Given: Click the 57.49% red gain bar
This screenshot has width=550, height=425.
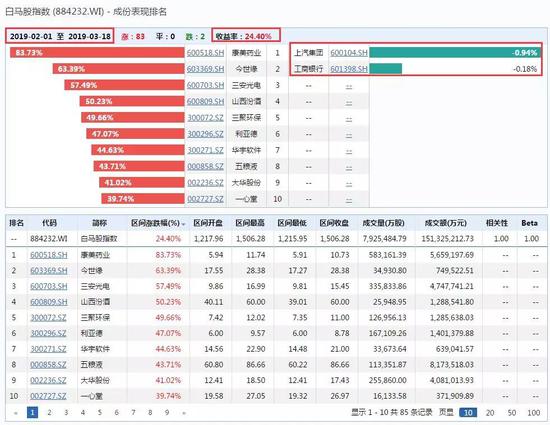Looking at the screenshot, I should pyautogui.click(x=124, y=85).
